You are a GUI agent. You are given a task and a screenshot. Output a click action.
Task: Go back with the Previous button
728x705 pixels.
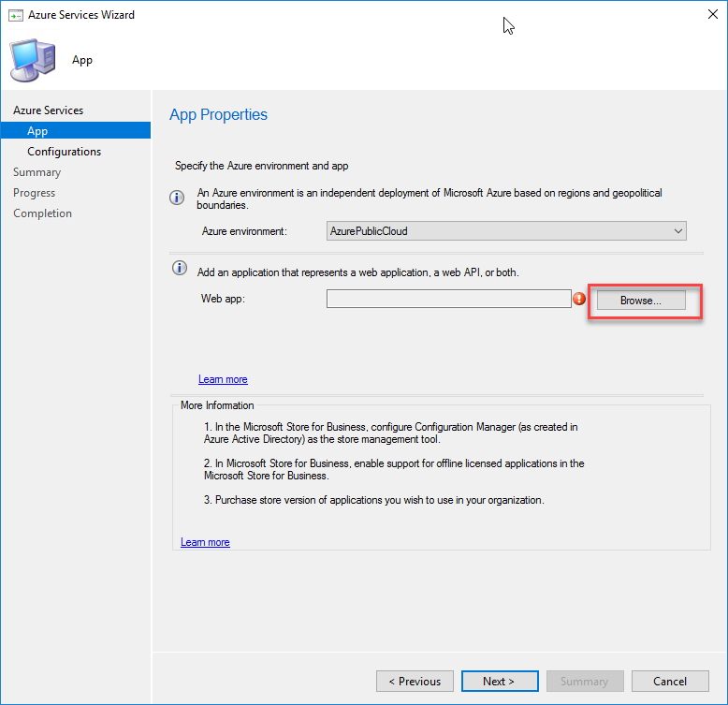[x=415, y=682]
